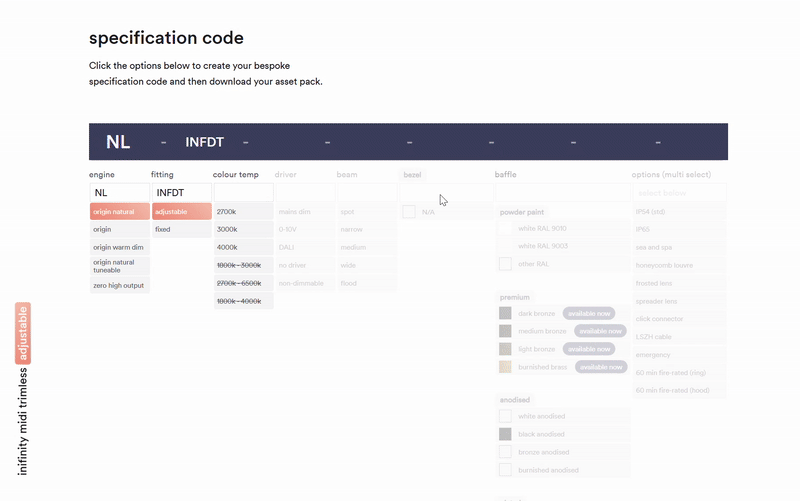The width and height of the screenshot is (800, 501).
Task: Select 3000k colour temperature
Action: click(243, 229)
